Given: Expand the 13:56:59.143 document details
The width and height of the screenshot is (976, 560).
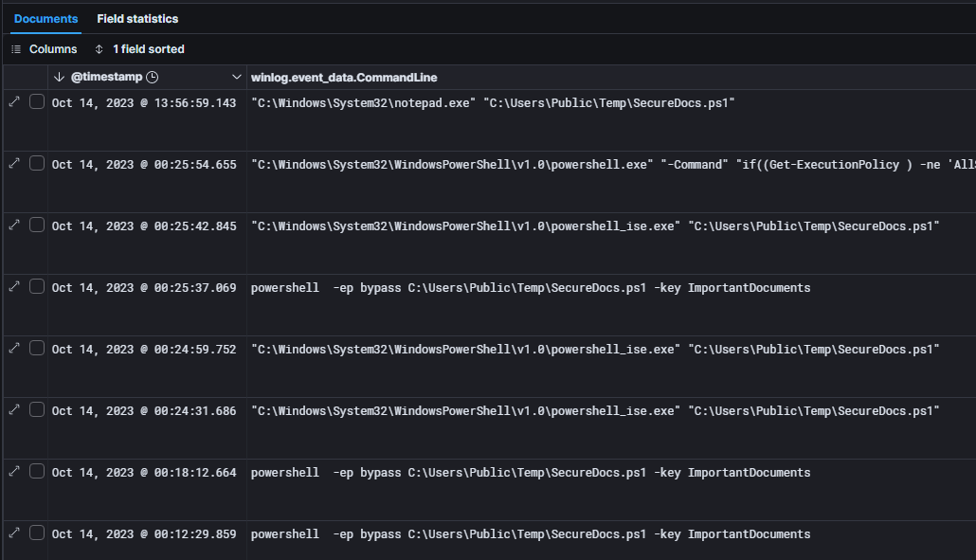Looking at the screenshot, I should click(x=14, y=101).
